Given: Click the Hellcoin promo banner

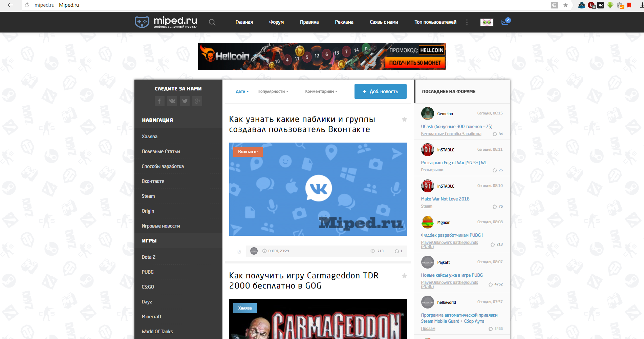Looking at the screenshot, I should (322, 56).
